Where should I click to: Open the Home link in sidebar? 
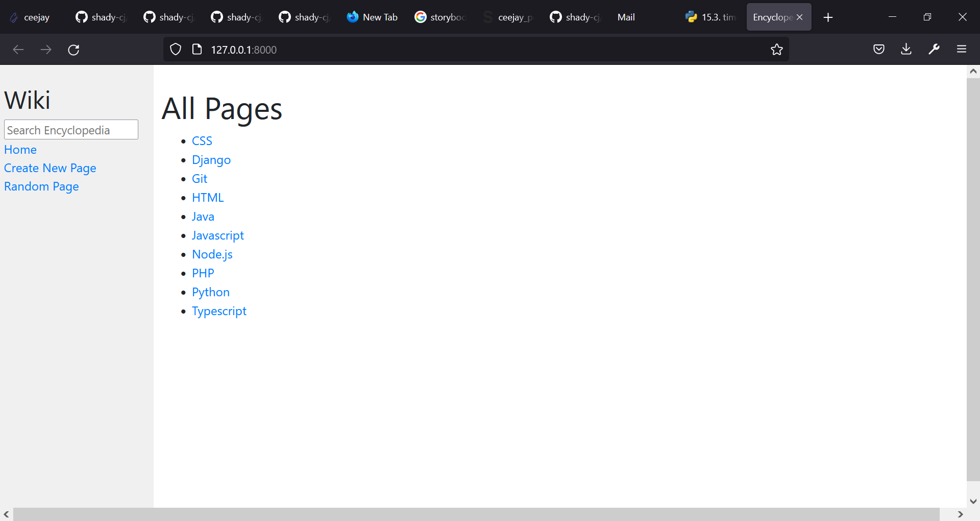tap(20, 150)
